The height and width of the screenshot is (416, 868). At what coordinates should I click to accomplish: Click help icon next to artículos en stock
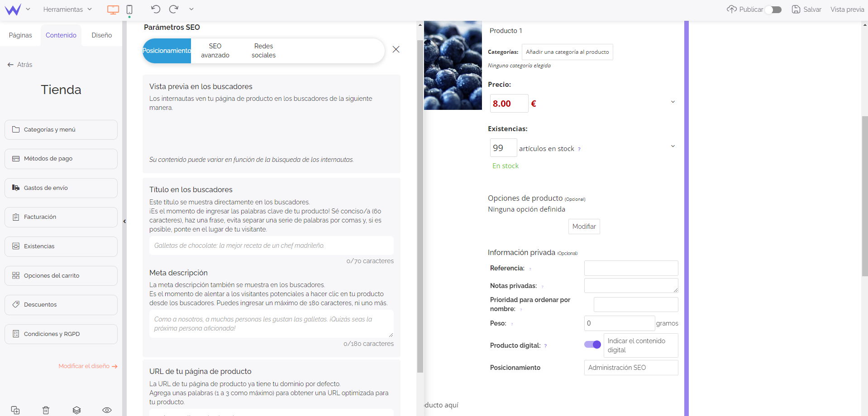pos(579,149)
